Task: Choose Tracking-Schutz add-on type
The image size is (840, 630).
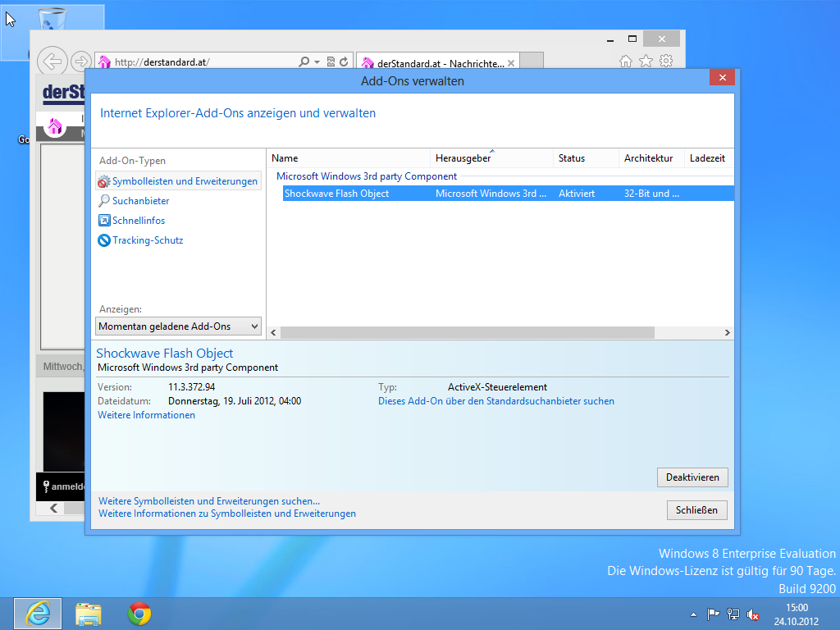Action: [x=148, y=240]
